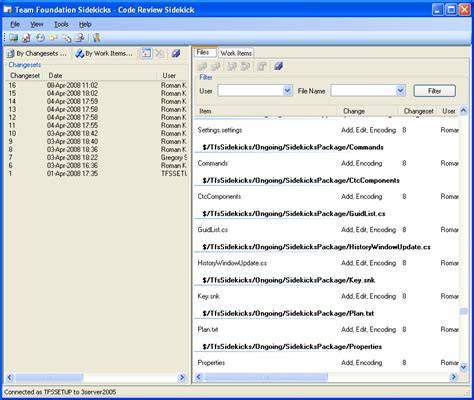Image resolution: width=474 pixels, height=400 pixels.
Task: Sort by the User column header in Changesets list
Action: 172,76
